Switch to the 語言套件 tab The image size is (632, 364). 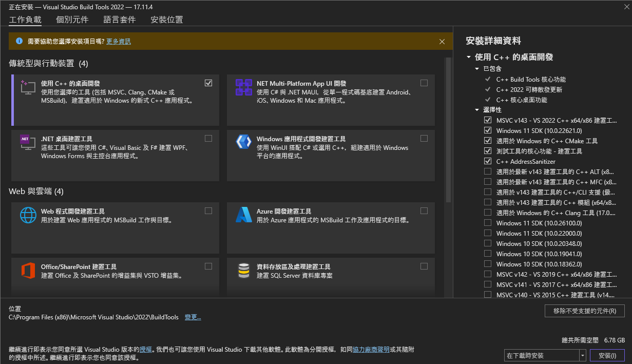click(120, 20)
